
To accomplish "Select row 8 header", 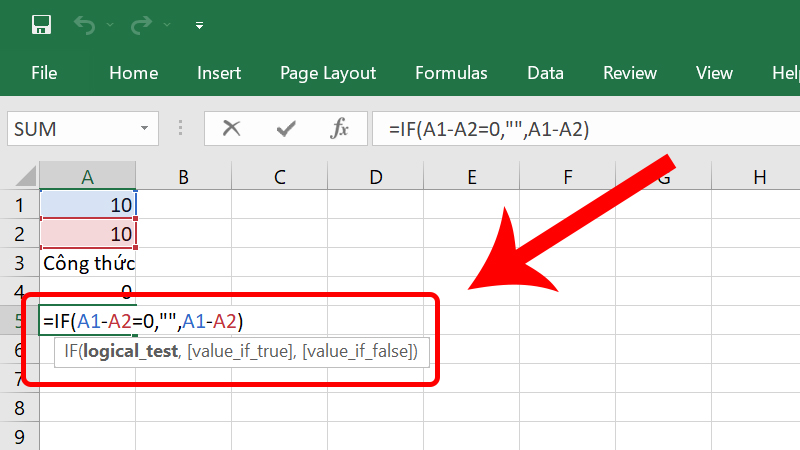I will [x=19, y=408].
